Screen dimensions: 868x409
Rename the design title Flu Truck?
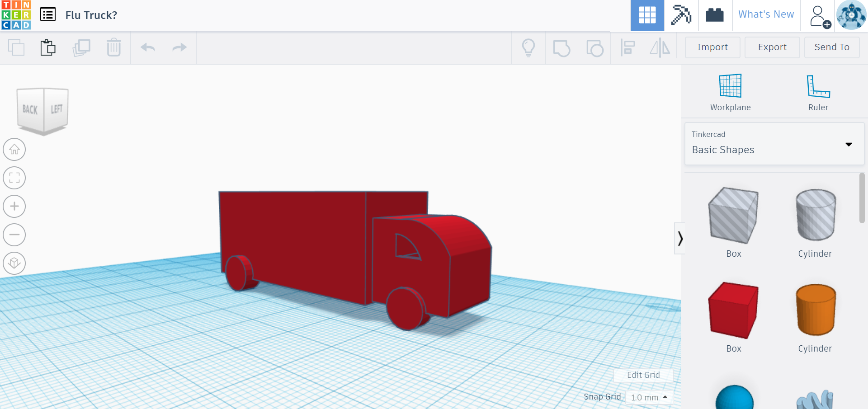coord(91,15)
